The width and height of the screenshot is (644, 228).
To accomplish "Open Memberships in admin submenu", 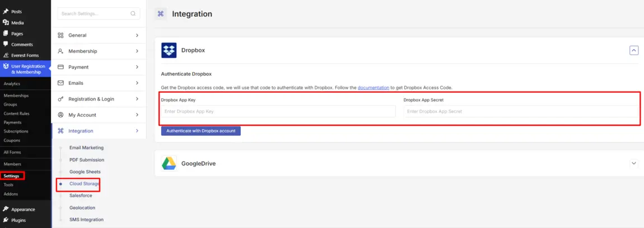I will tap(16, 96).
